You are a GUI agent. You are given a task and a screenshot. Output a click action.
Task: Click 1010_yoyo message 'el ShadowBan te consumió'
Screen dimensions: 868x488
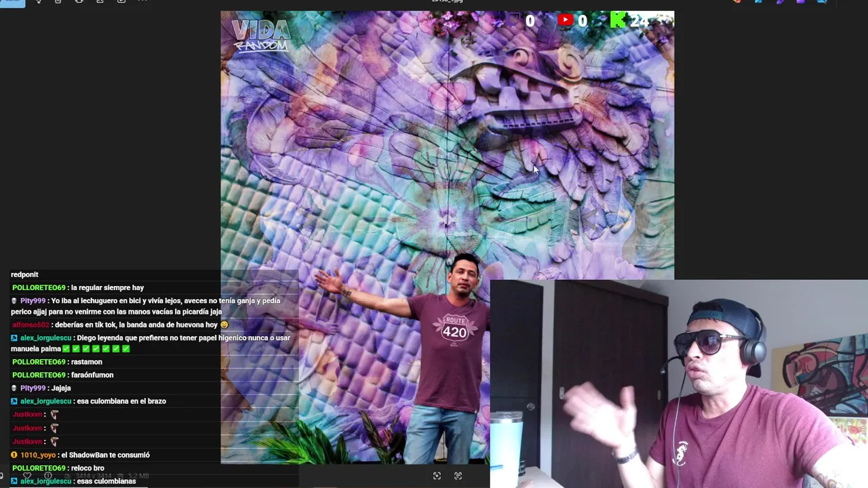(x=105, y=455)
